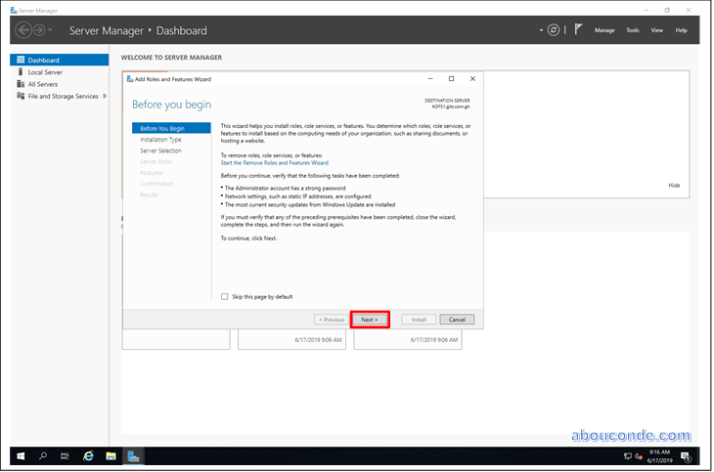The height and width of the screenshot is (472, 714).
Task: Open Internet Explorer from the taskbar
Action: [x=88, y=456]
